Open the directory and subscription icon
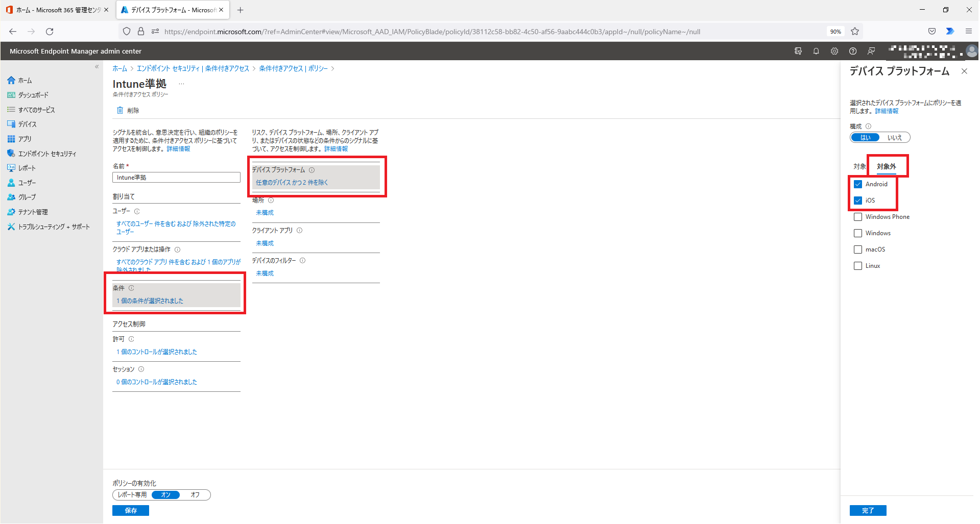The width and height of the screenshot is (980, 524). [x=798, y=51]
